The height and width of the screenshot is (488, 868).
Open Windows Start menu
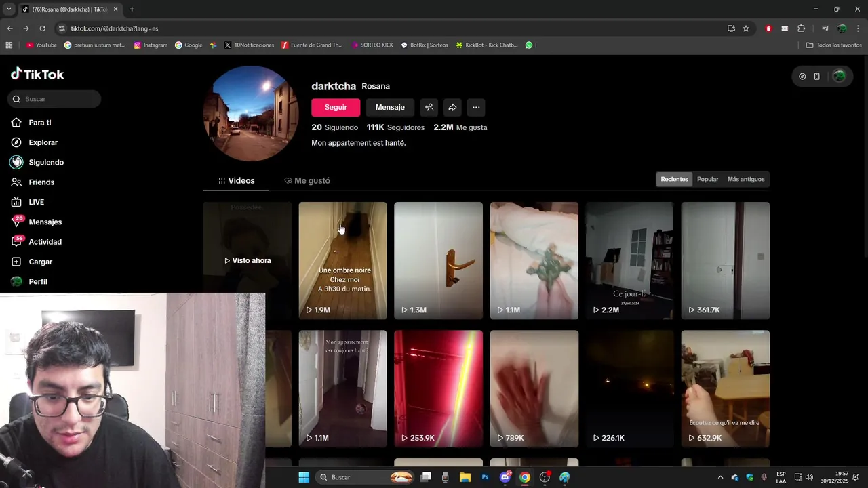(304, 477)
